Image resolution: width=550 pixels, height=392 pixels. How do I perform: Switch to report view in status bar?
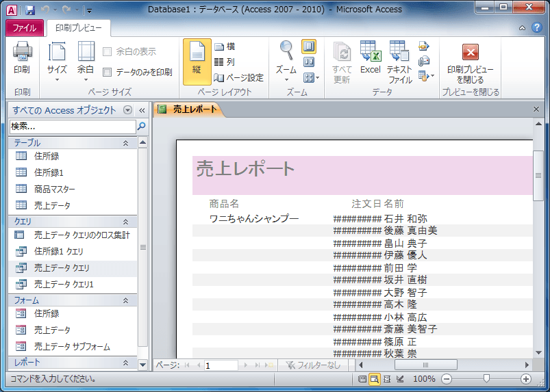pos(362,379)
